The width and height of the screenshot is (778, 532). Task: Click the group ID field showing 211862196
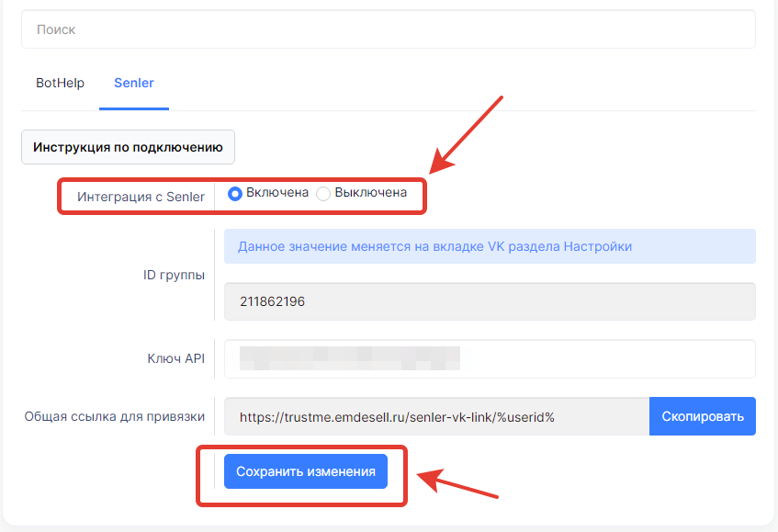coord(489,301)
